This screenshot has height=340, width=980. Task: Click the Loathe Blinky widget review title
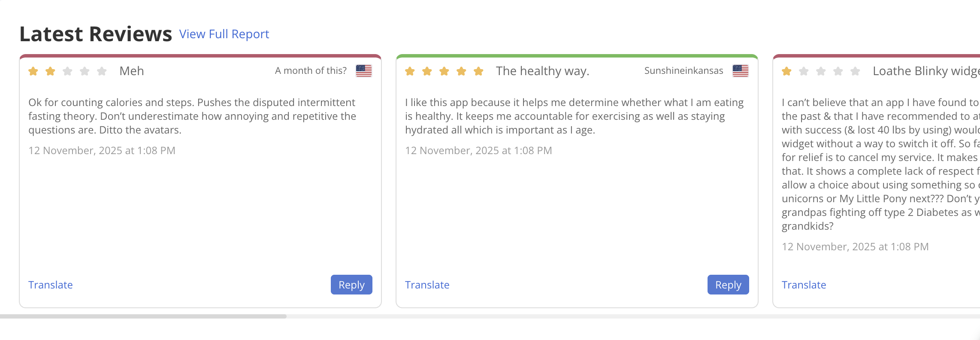pyautogui.click(x=926, y=71)
